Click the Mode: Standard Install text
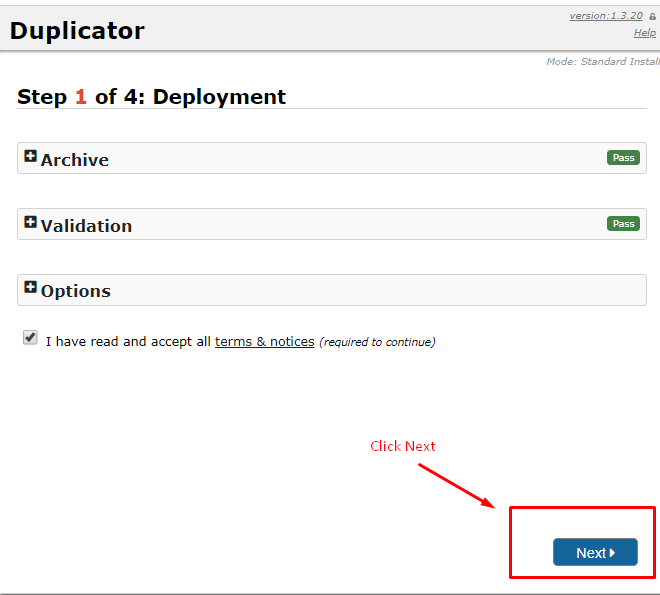This screenshot has width=660, height=595. pos(603,62)
